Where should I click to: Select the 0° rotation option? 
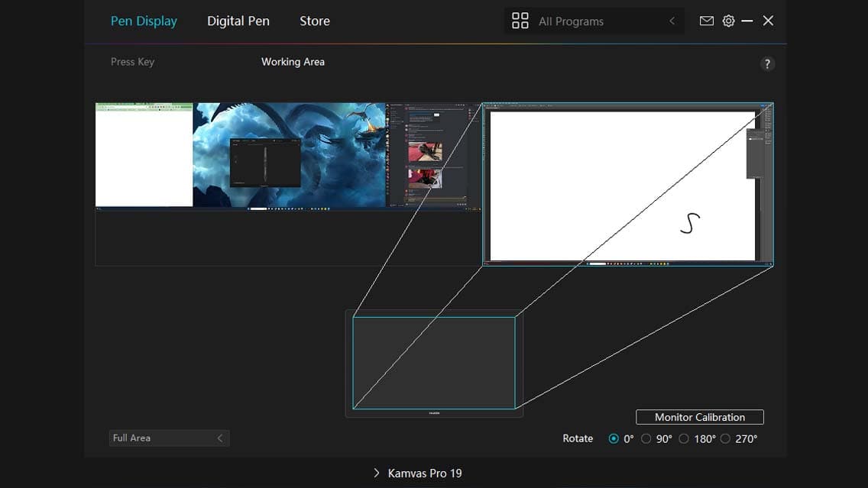click(614, 438)
